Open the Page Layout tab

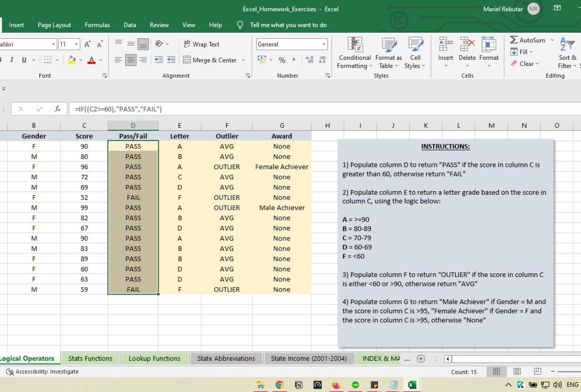(54, 25)
